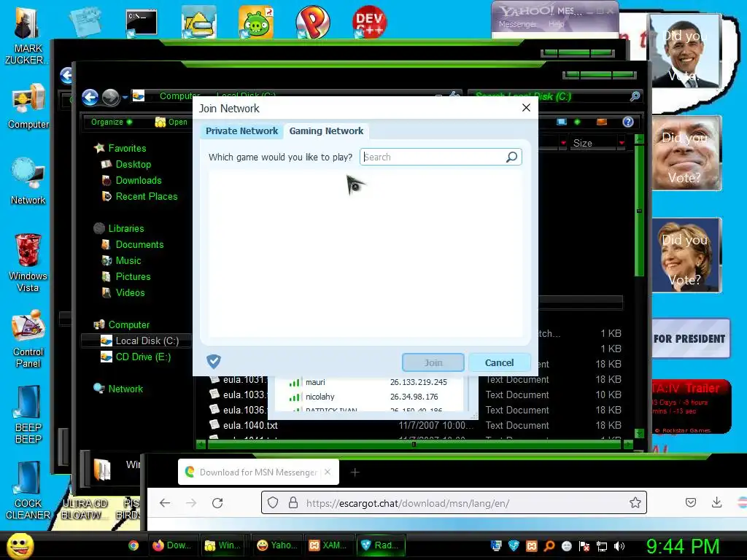747x560 pixels.
Task: Click the browser Reload button
Action: click(217, 503)
